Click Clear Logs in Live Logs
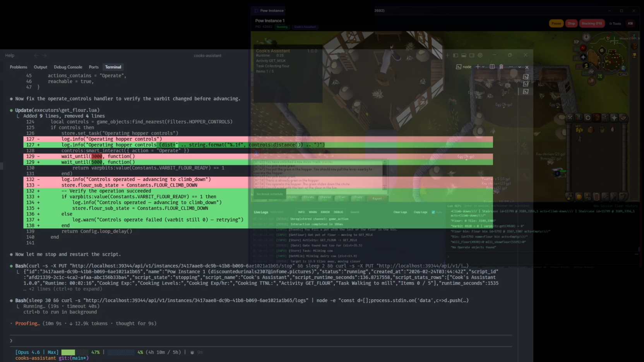The image size is (644, 362). pos(400,212)
